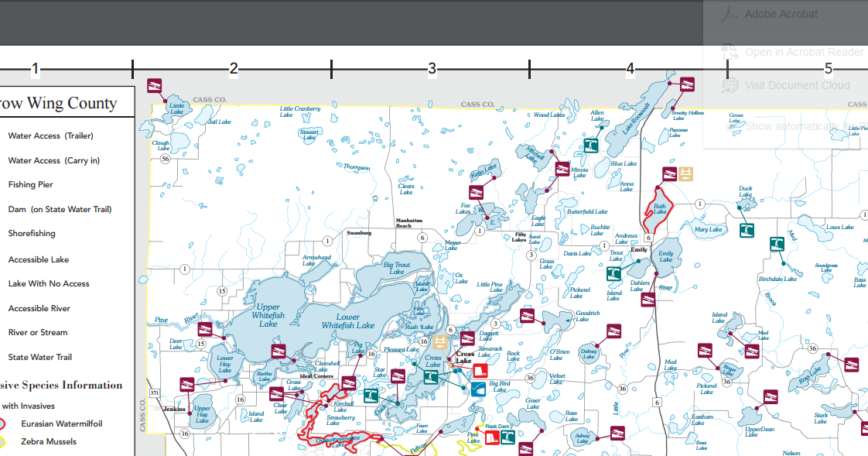Click trailer access icon near Daggett Lake
Viewport: 868px width, 456px height.
467,338
